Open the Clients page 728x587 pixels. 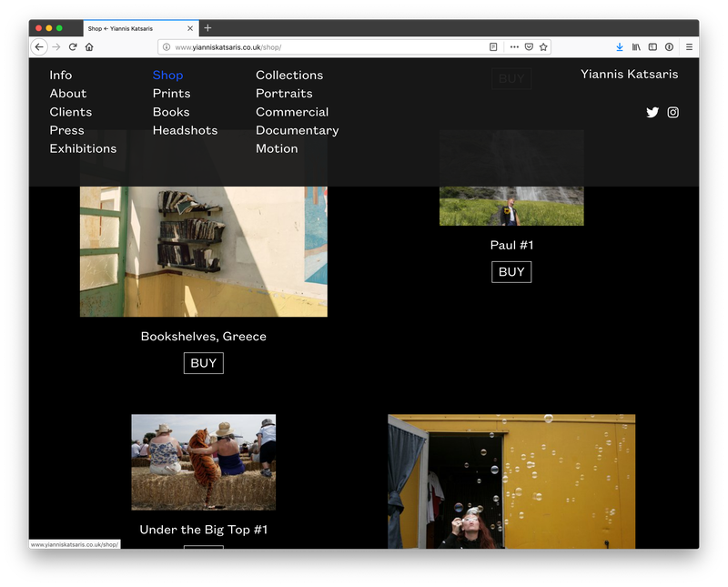tap(71, 112)
